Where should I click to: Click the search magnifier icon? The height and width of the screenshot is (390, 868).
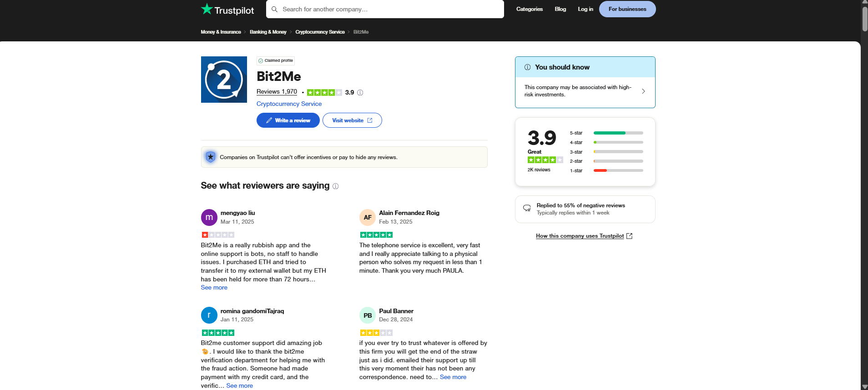pyautogui.click(x=274, y=9)
